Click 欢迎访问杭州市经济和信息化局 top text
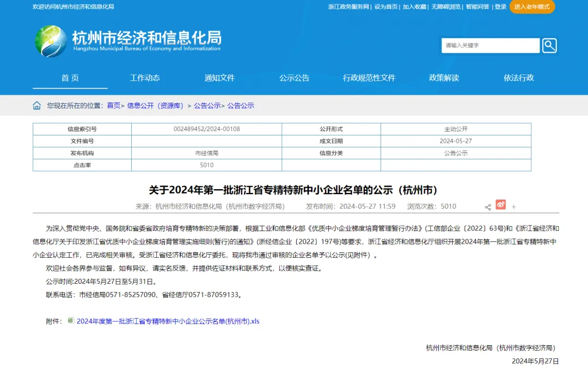The height and width of the screenshot is (373, 588). point(73,7)
